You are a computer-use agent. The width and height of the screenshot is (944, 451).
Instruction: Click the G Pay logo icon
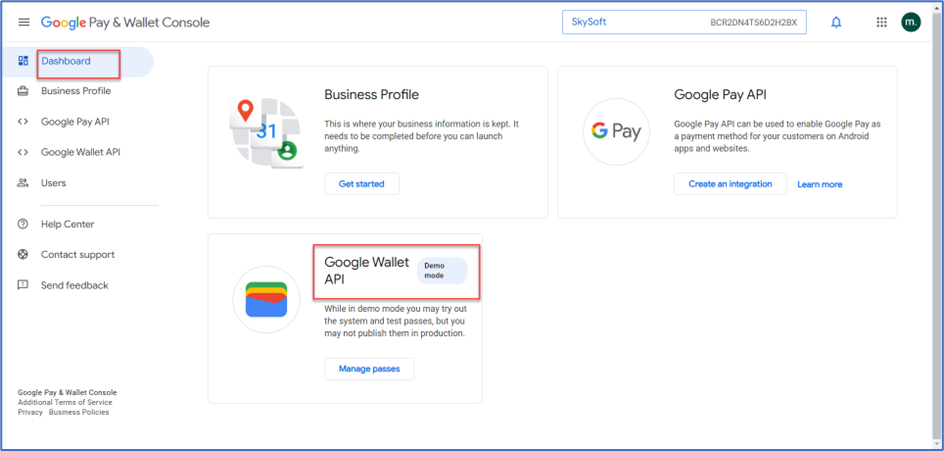pyautogui.click(x=616, y=131)
